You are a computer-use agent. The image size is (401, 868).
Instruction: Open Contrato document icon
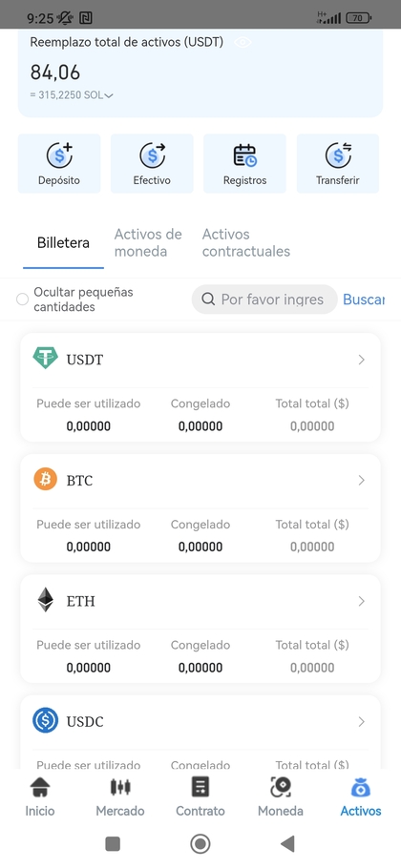coord(200,787)
